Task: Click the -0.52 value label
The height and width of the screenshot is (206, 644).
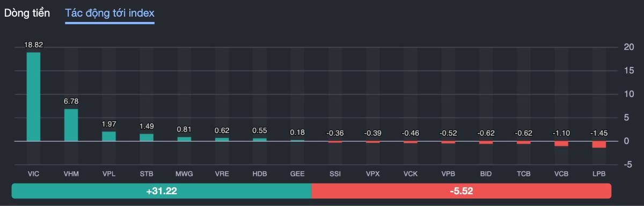Action: (x=448, y=133)
